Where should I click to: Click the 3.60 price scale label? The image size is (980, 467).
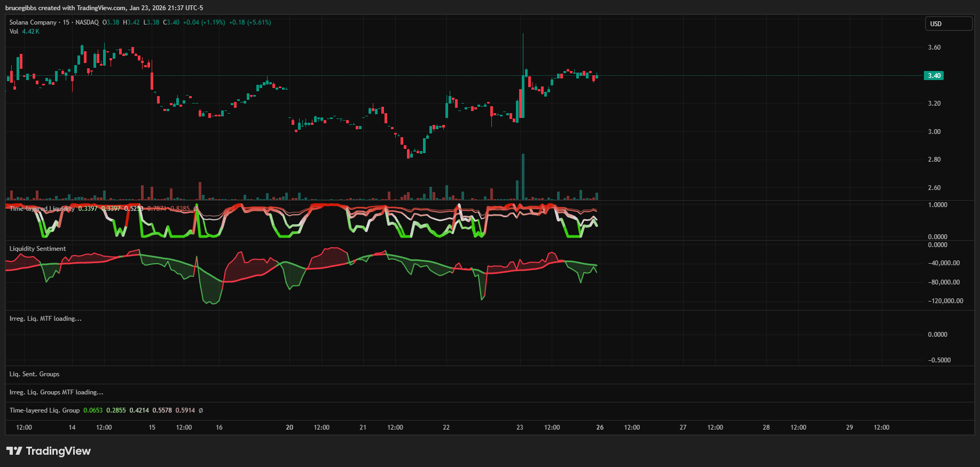click(934, 48)
